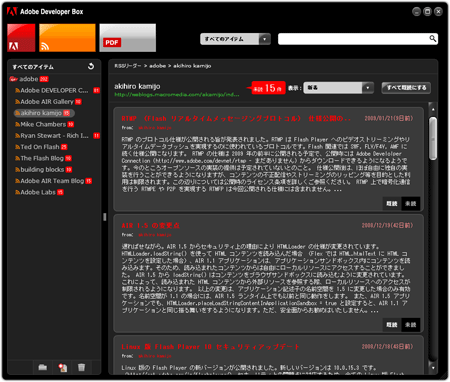Image resolution: width=450 pixels, height=382 pixels.
Task: Click the Linux Flash Player article's 2008/12/18 date
Action: coord(387,347)
